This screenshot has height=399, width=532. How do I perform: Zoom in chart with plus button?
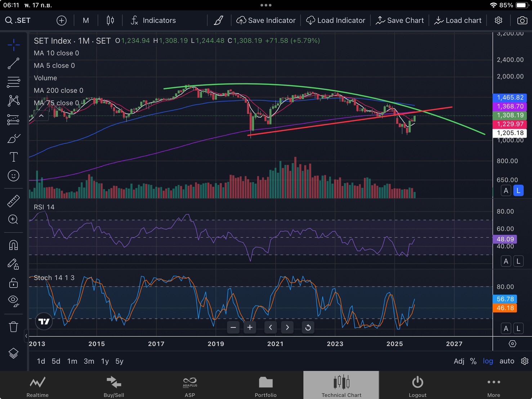[250, 327]
